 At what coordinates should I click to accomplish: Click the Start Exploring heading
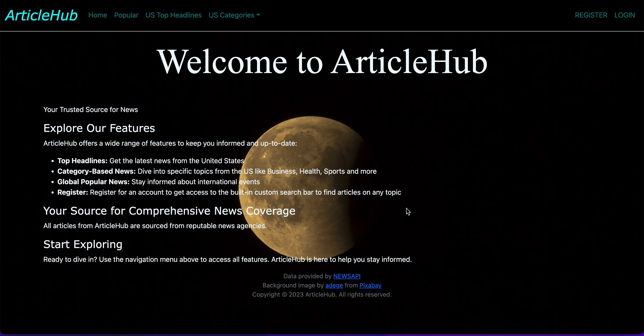pyautogui.click(x=83, y=244)
